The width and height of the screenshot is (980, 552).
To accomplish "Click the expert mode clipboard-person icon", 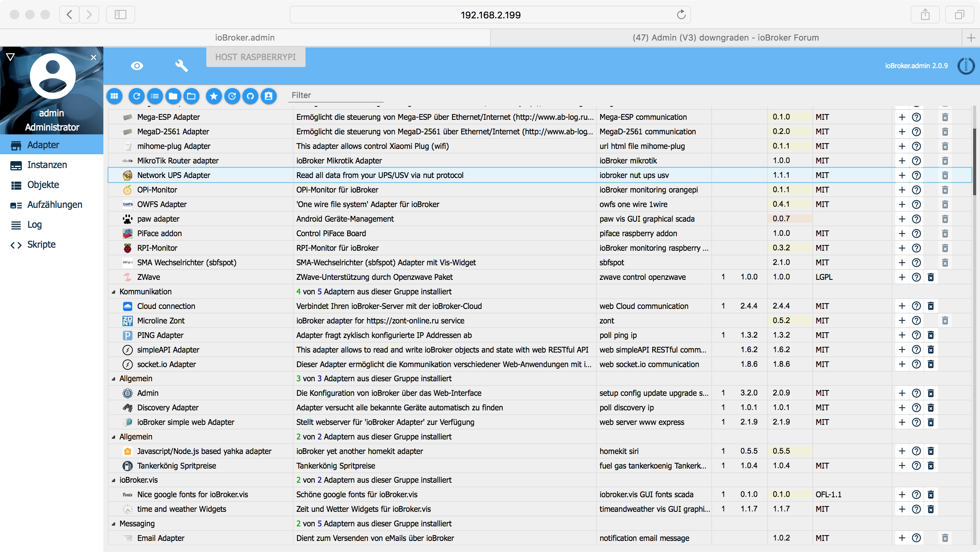I will [x=269, y=96].
